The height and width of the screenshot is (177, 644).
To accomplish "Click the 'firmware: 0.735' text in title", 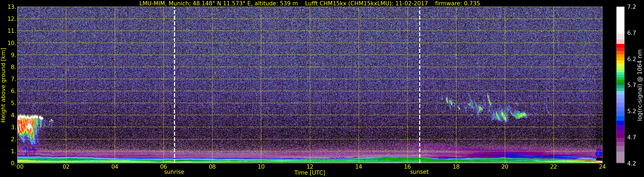I will pos(457,3).
